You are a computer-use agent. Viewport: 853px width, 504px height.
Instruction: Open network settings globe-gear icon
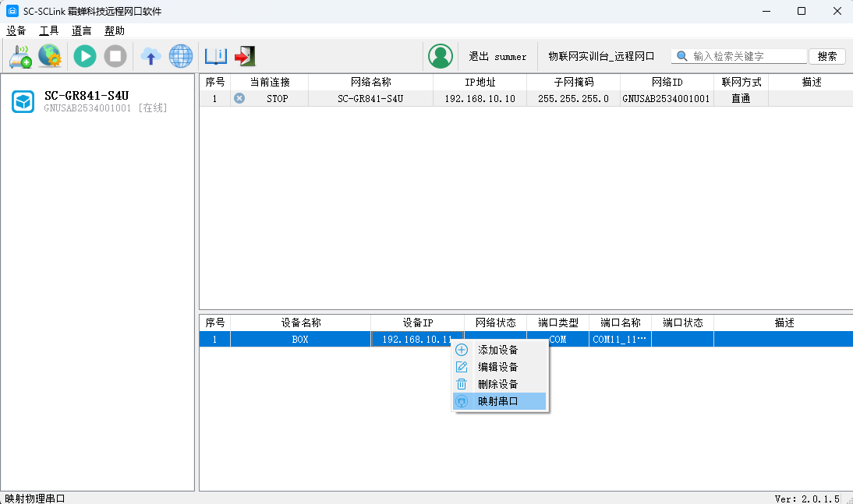(49, 56)
